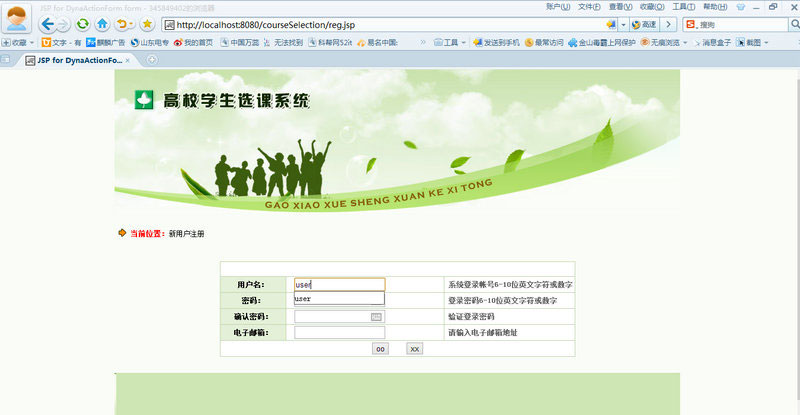Image resolution: width=800 pixels, height=415 pixels.
Task: Click the xx reset button
Action: pos(414,349)
